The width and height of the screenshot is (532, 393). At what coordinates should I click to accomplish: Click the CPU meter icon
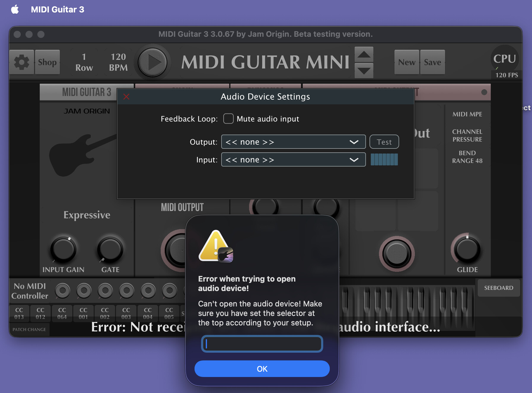[504, 59]
